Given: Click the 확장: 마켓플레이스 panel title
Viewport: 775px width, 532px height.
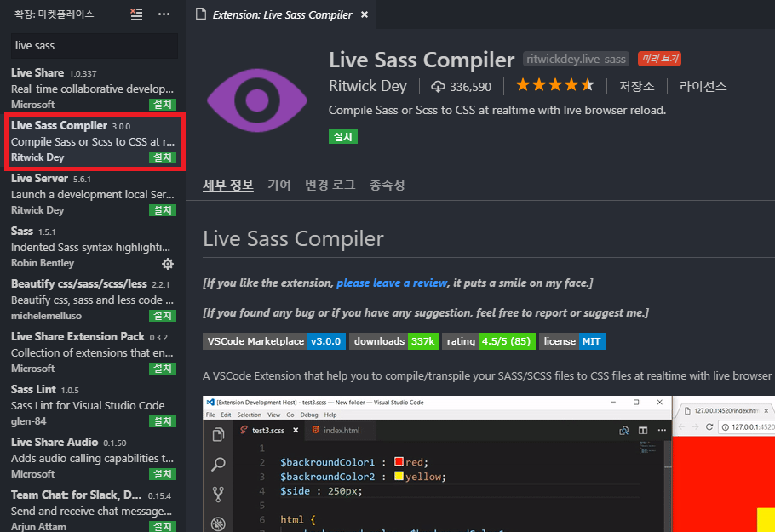Looking at the screenshot, I should tap(54, 14).
